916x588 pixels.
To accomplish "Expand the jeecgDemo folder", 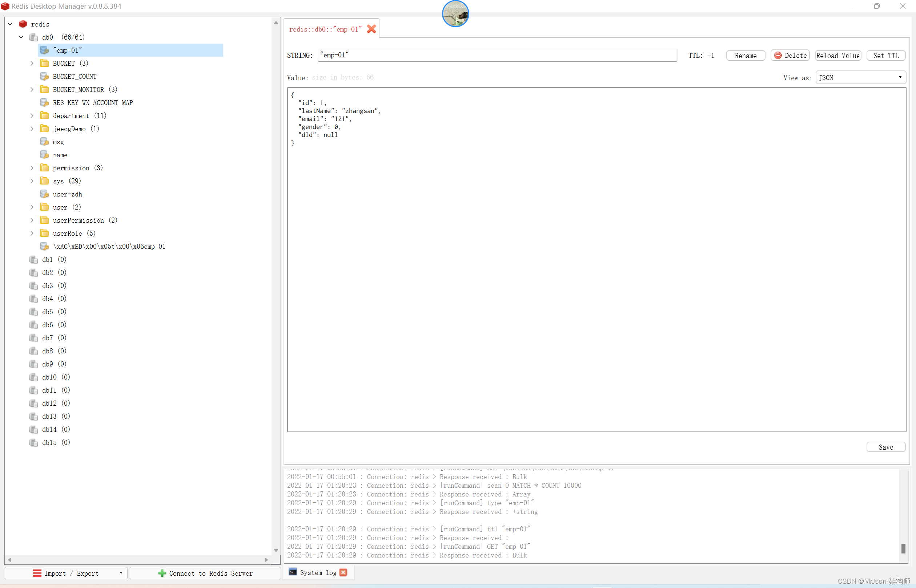I will click(32, 129).
